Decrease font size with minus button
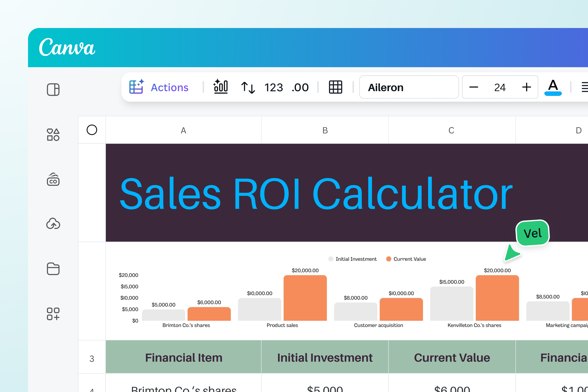The width and height of the screenshot is (588, 392). pos(474,87)
